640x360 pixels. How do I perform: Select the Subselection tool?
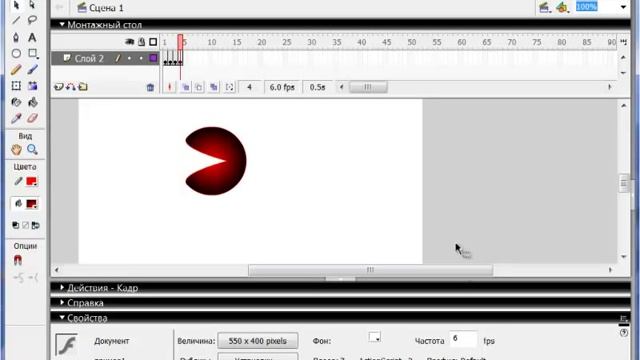[x=32, y=5]
